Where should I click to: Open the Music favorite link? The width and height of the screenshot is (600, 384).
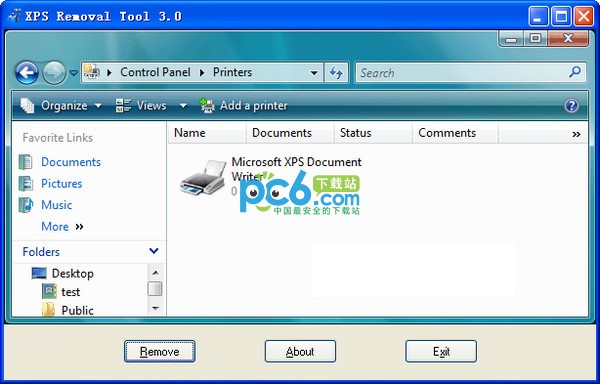[57, 205]
